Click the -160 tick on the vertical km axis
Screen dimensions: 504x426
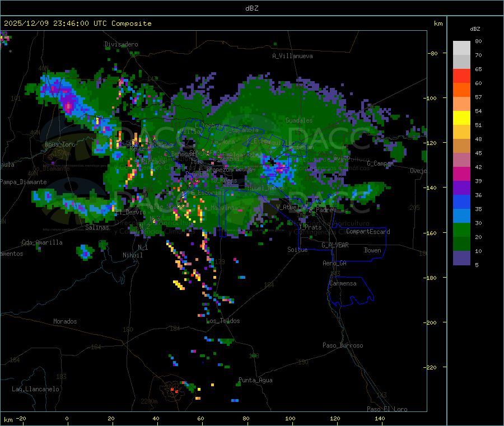[x=430, y=233]
